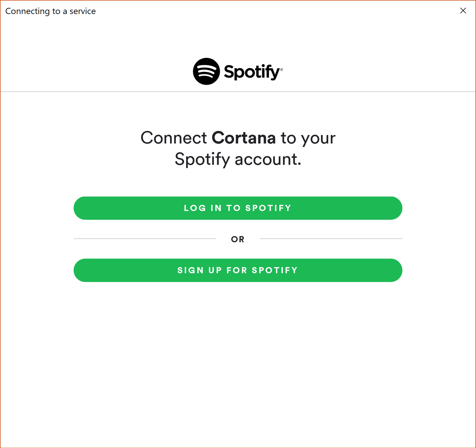Click the 'Spotify account.' heading line
476x448 pixels.
[x=238, y=160]
